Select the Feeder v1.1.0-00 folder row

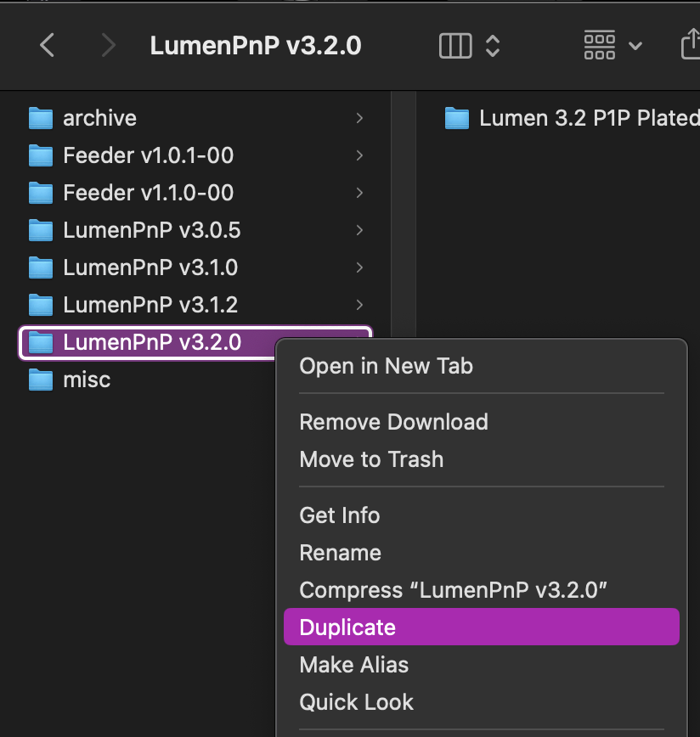148,193
